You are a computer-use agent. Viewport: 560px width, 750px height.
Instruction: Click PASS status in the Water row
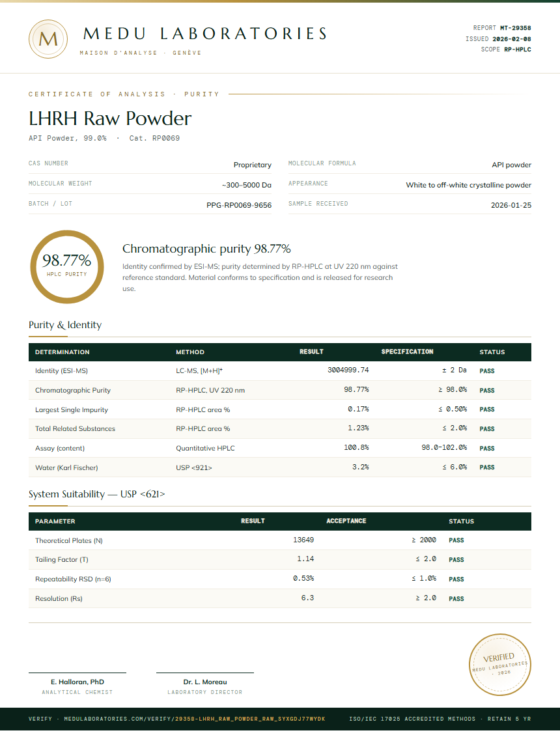pos(487,468)
